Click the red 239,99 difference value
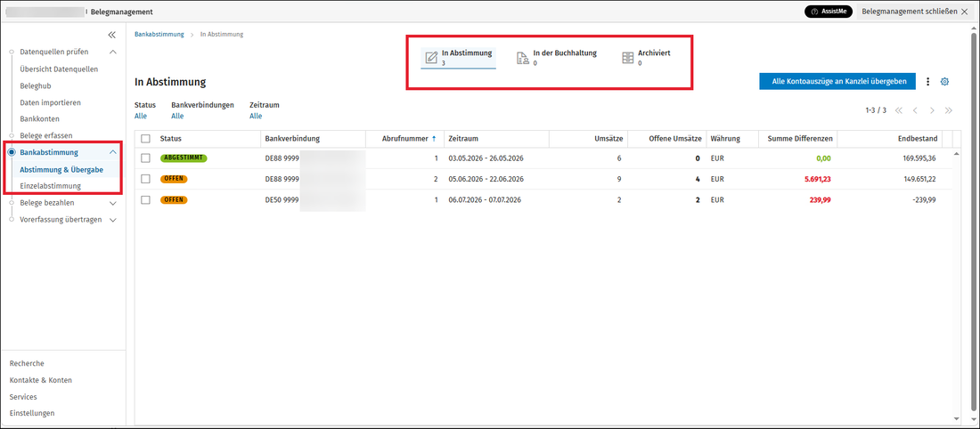Image resolution: width=980 pixels, height=429 pixels. pos(821,200)
